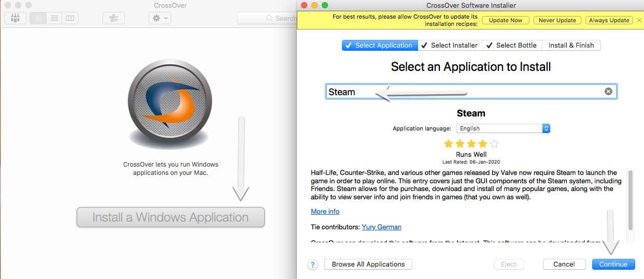Image resolution: width=644 pixels, height=279 pixels.
Task: Go to the Install & Finish step tab
Action: [x=571, y=45]
